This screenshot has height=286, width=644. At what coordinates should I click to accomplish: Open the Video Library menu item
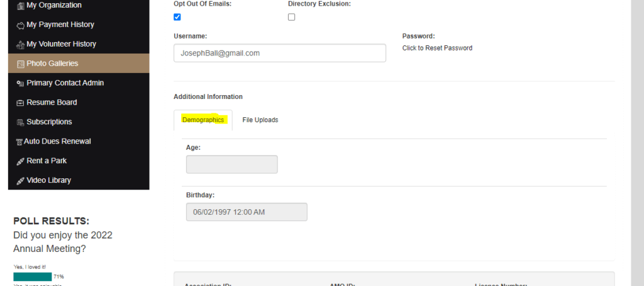click(x=48, y=180)
